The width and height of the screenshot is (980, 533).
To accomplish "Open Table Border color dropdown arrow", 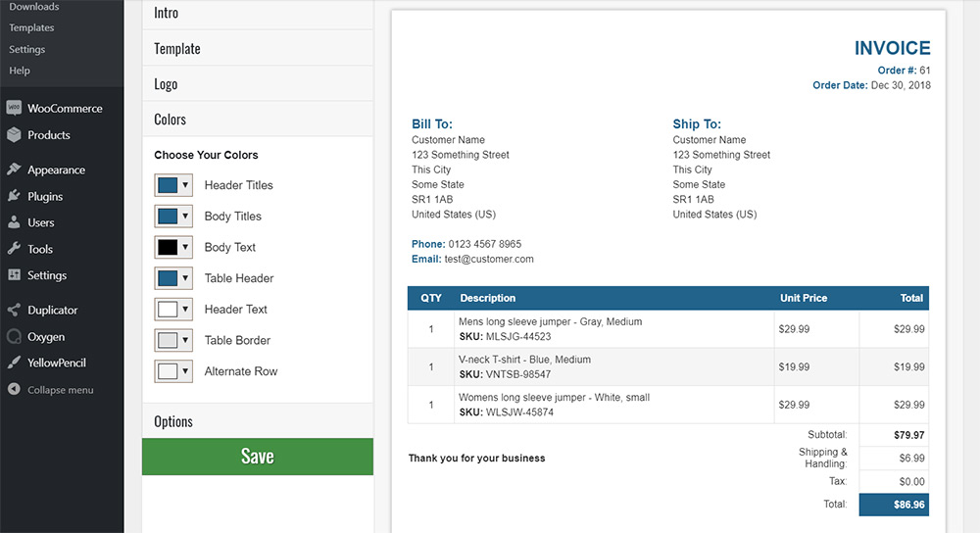I will click(x=185, y=340).
